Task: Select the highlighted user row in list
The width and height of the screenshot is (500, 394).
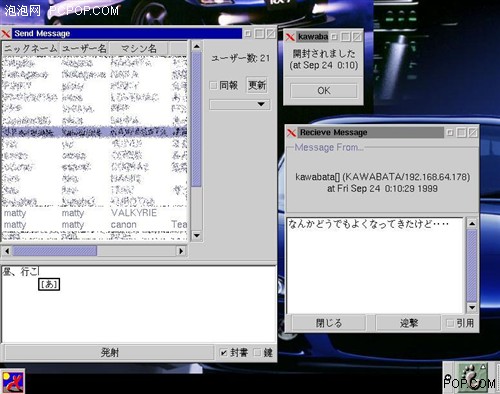Action: point(95,132)
